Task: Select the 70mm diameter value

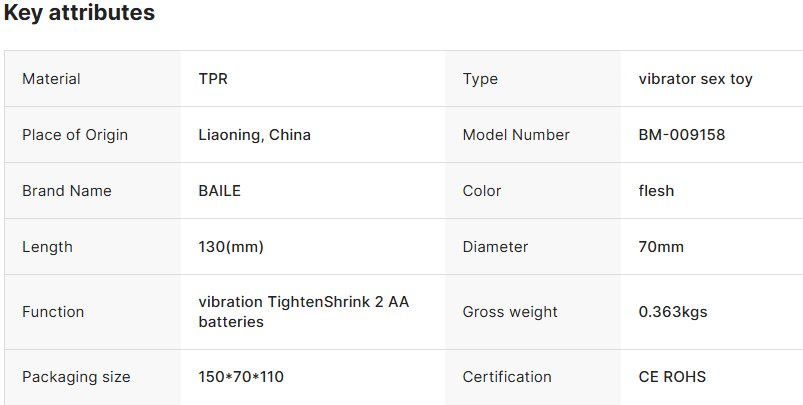Action: [661, 247]
